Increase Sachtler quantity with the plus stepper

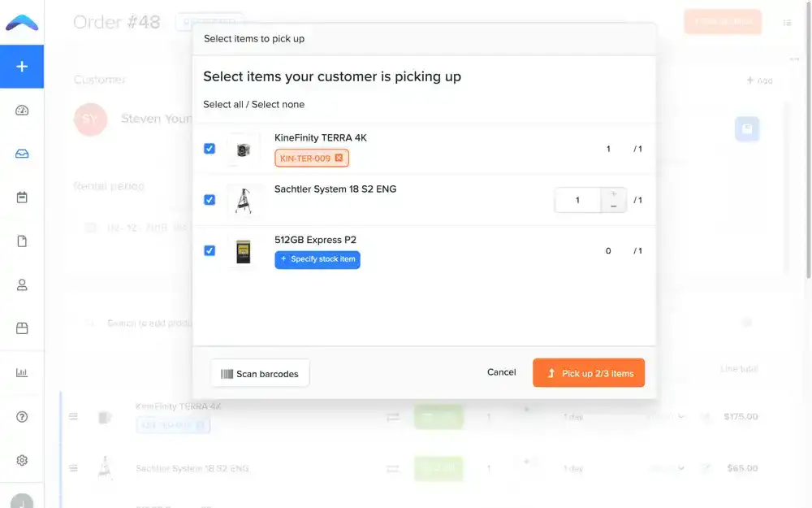tap(613, 193)
